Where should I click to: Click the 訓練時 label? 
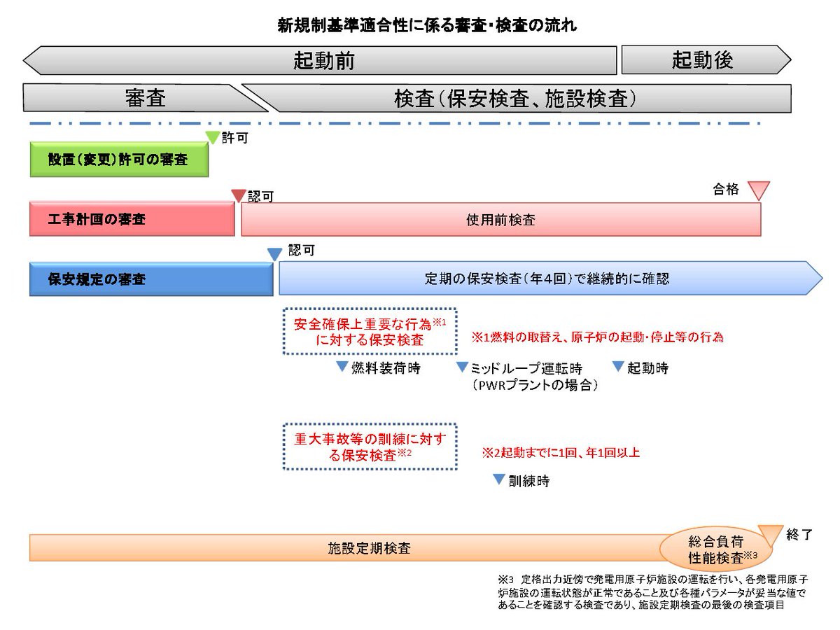[x=529, y=482]
